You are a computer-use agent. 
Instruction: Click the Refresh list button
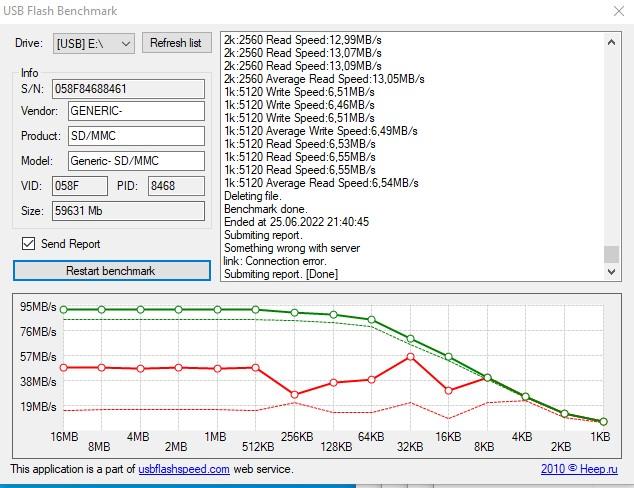175,43
